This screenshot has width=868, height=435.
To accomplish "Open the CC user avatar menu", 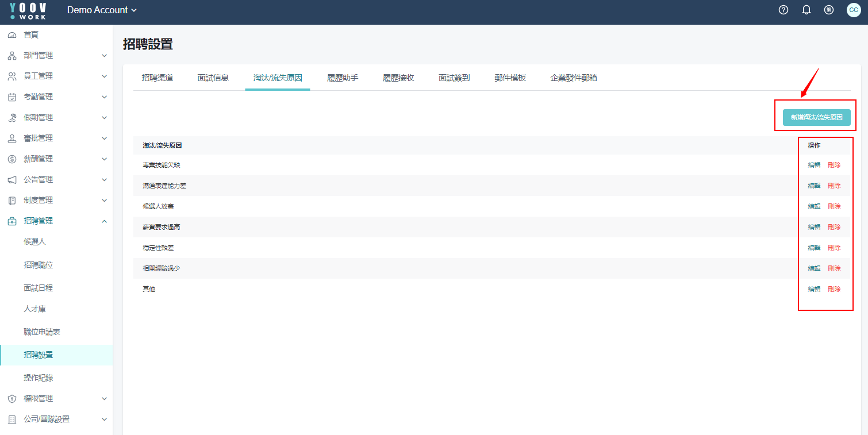I will click(854, 10).
